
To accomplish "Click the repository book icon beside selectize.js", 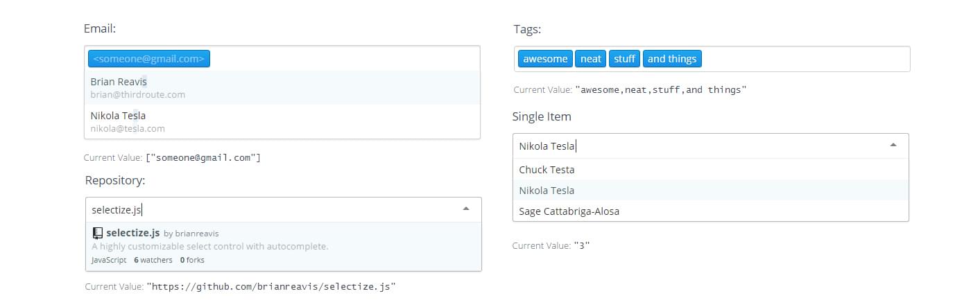I will click(97, 233).
